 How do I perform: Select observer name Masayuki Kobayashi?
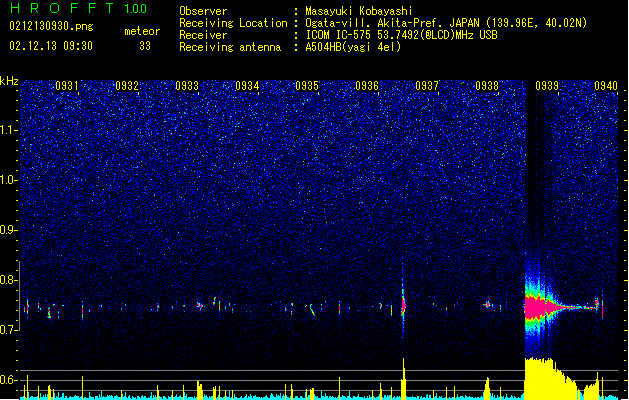pyautogui.click(x=359, y=11)
